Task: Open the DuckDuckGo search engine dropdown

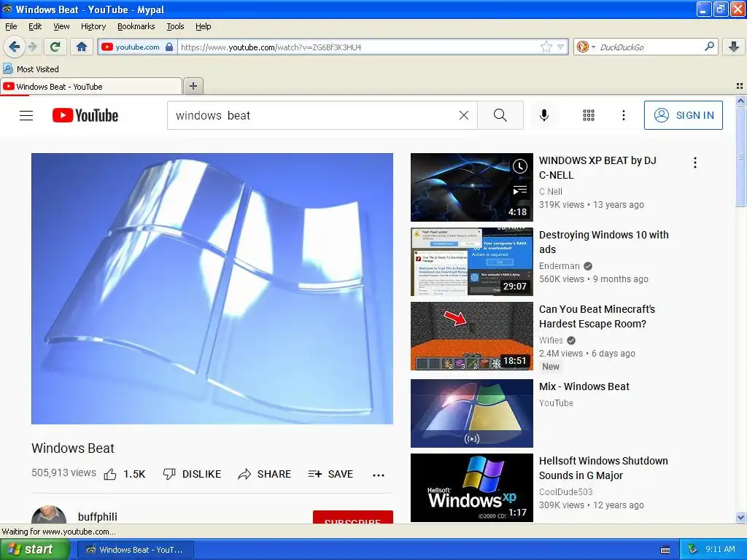Action: 586,47
